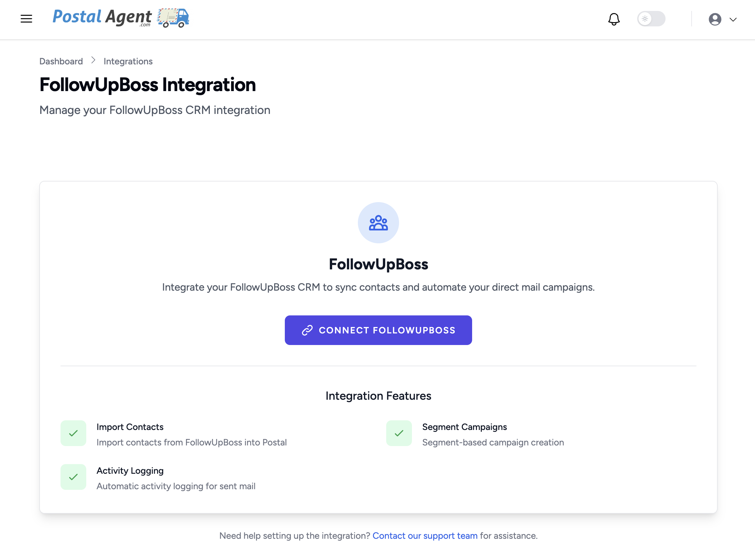
Task: Click the Import Contacts checkmark
Action: (73, 433)
